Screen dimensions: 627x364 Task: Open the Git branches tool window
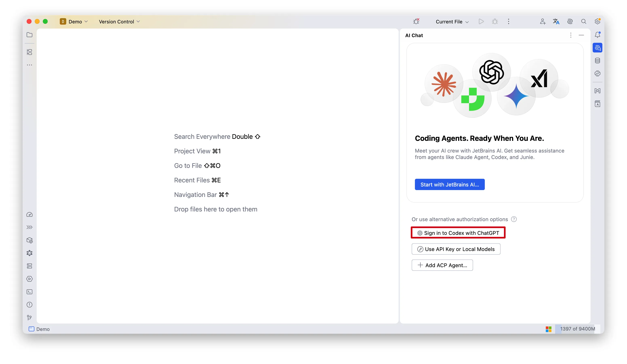(29, 318)
